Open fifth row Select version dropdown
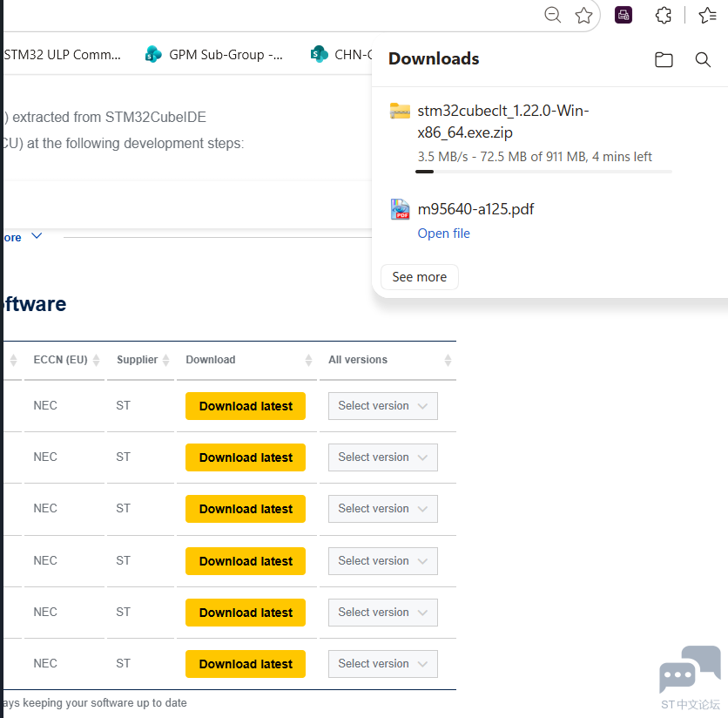The height and width of the screenshot is (718, 728). click(383, 613)
